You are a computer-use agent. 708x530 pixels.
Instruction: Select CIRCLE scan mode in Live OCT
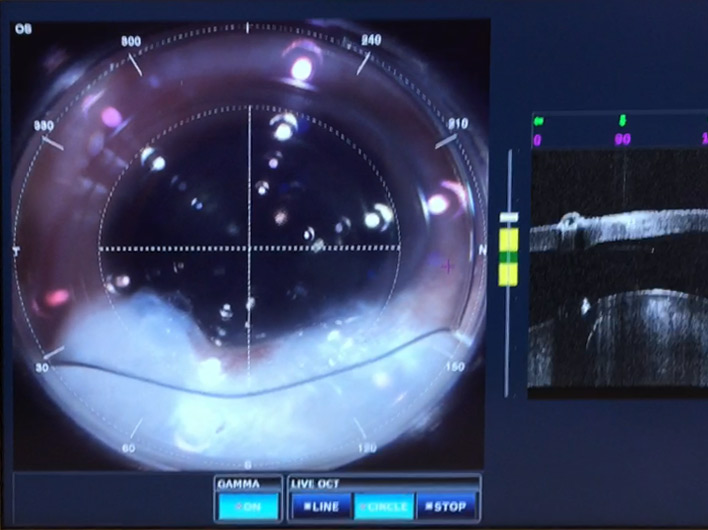pos(384,506)
